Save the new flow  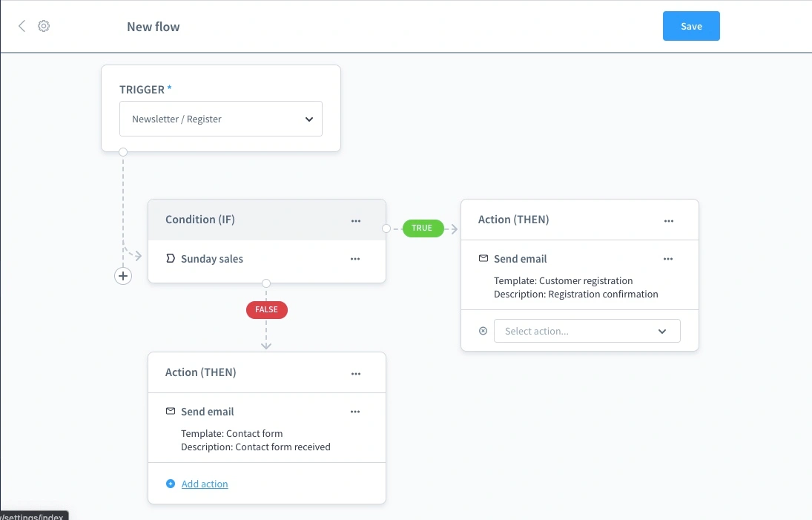(691, 26)
